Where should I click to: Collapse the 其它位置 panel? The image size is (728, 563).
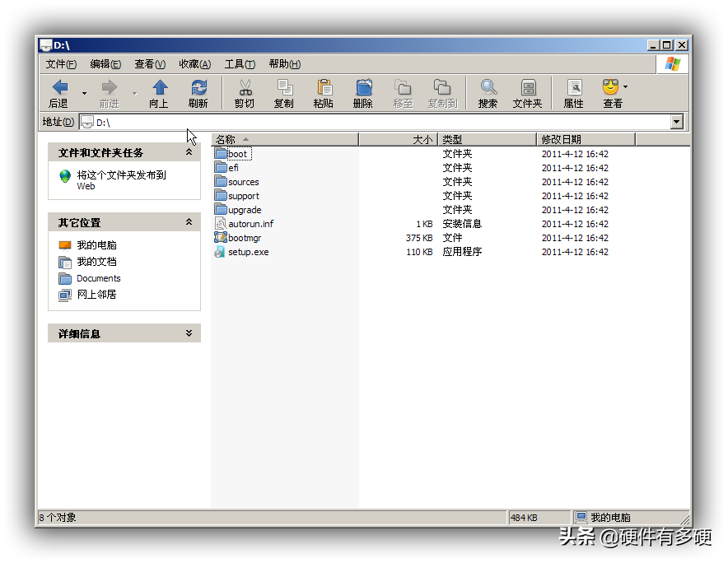(x=189, y=222)
